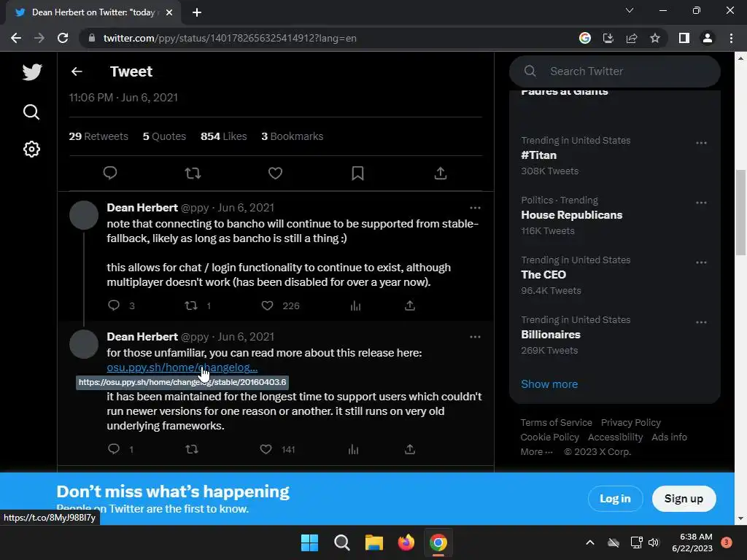Open Accessibility footer link

[615, 437]
